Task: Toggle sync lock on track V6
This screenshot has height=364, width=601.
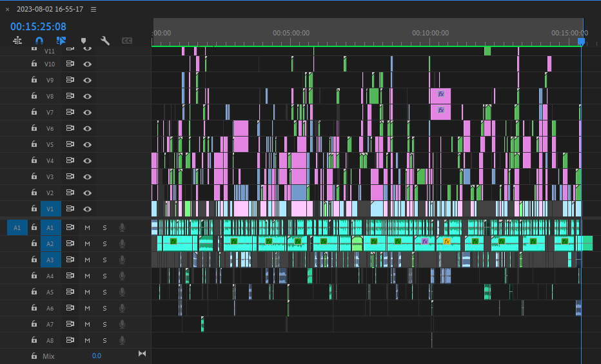Action: pos(70,128)
